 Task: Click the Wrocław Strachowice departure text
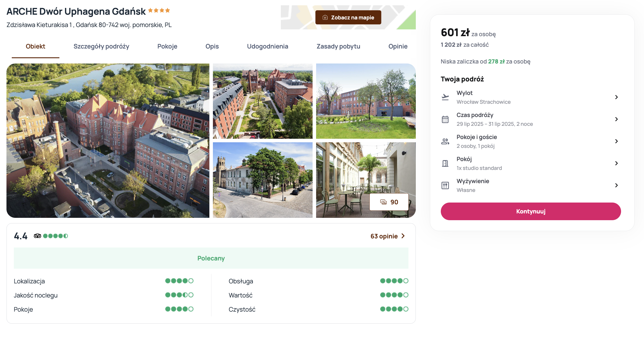483,102
